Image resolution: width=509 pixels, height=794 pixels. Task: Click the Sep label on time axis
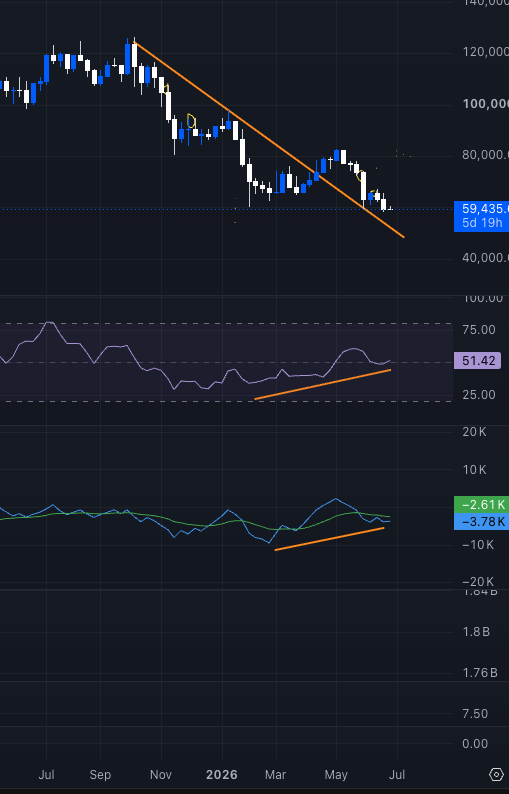[100, 775]
